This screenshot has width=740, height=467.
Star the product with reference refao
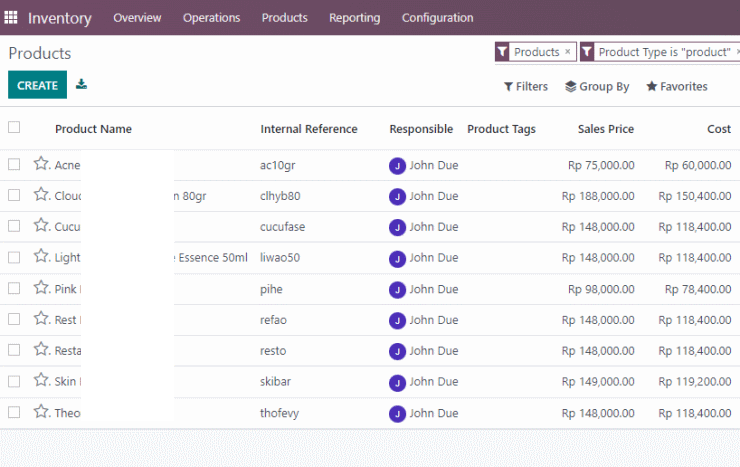(41, 318)
